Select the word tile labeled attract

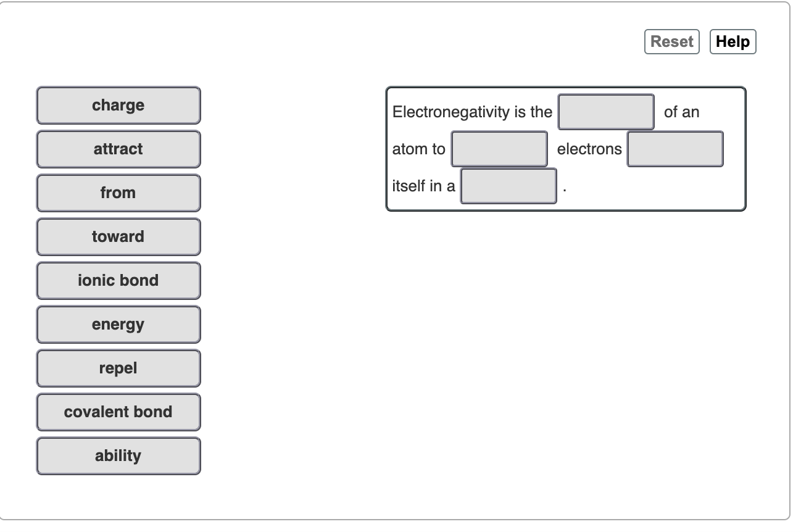[118, 149]
